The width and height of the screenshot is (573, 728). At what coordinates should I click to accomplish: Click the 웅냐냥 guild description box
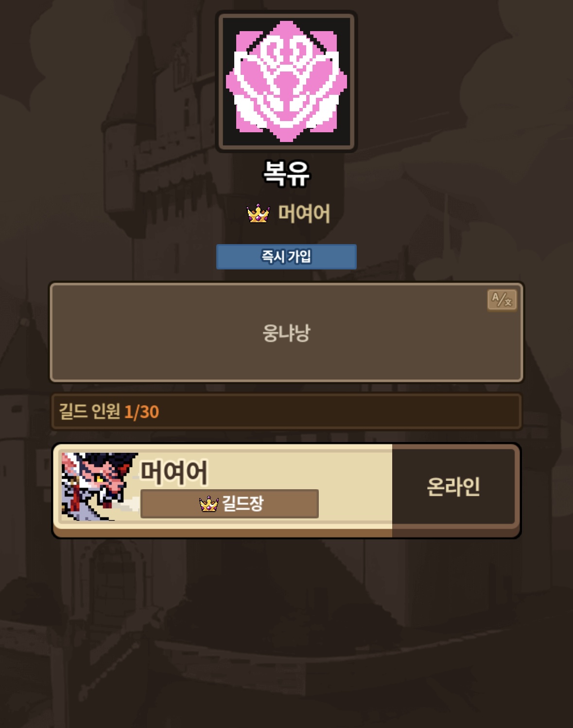[286, 333]
